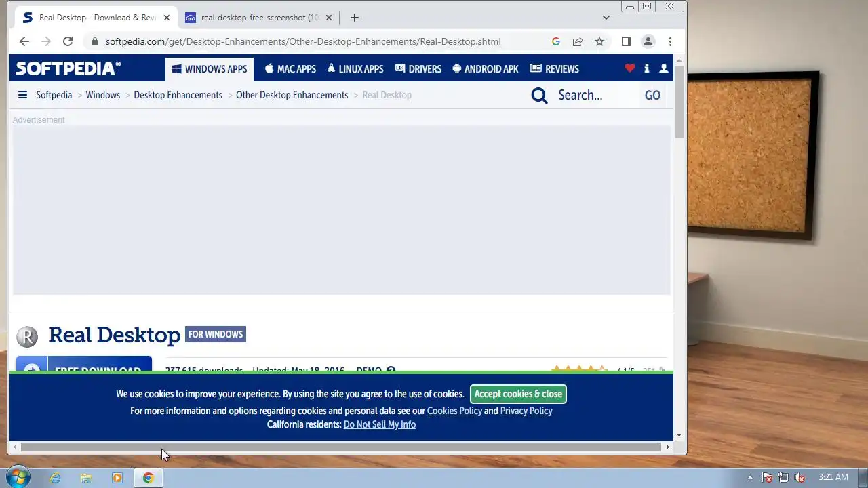Click the GO search button
This screenshot has height=488, width=868.
click(x=652, y=96)
